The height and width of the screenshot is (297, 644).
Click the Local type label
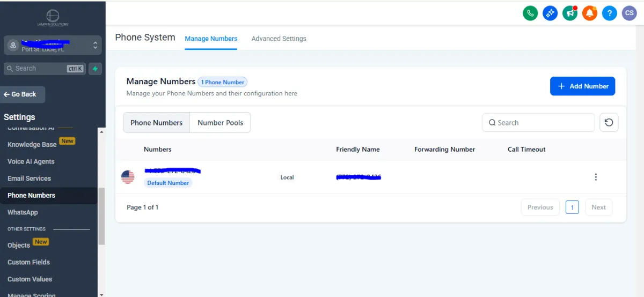click(x=287, y=177)
